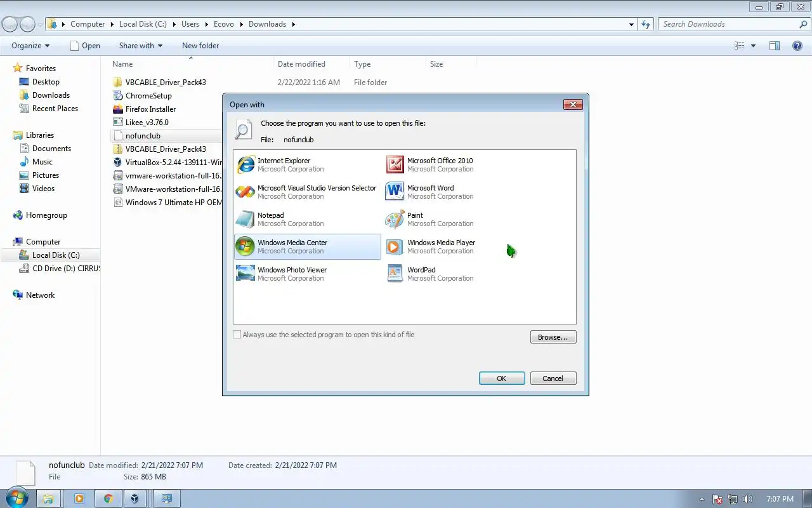Select Windows Media Center icon
812x508 pixels.
click(x=246, y=246)
